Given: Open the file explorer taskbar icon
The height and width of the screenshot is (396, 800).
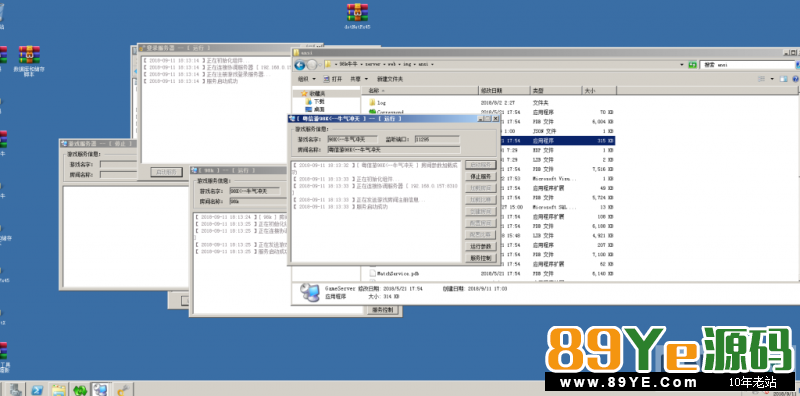Looking at the screenshot, I should (x=59, y=389).
